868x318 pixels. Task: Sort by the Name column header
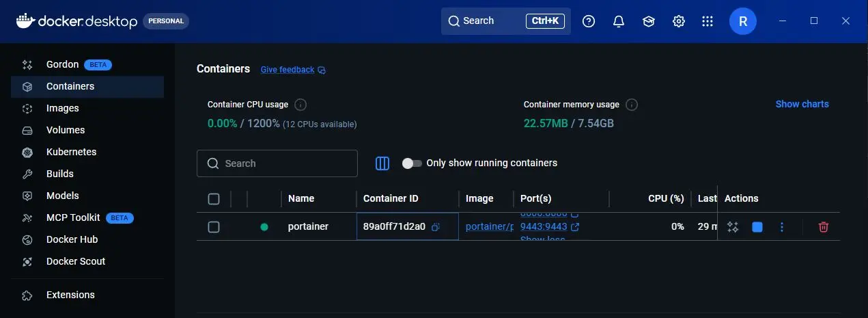[301, 199]
